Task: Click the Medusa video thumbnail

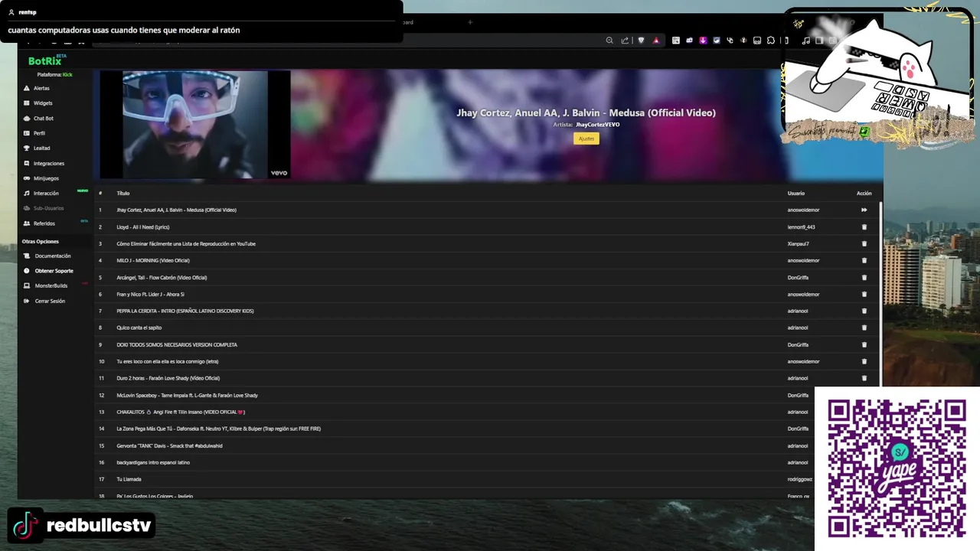Action: pyautogui.click(x=195, y=125)
